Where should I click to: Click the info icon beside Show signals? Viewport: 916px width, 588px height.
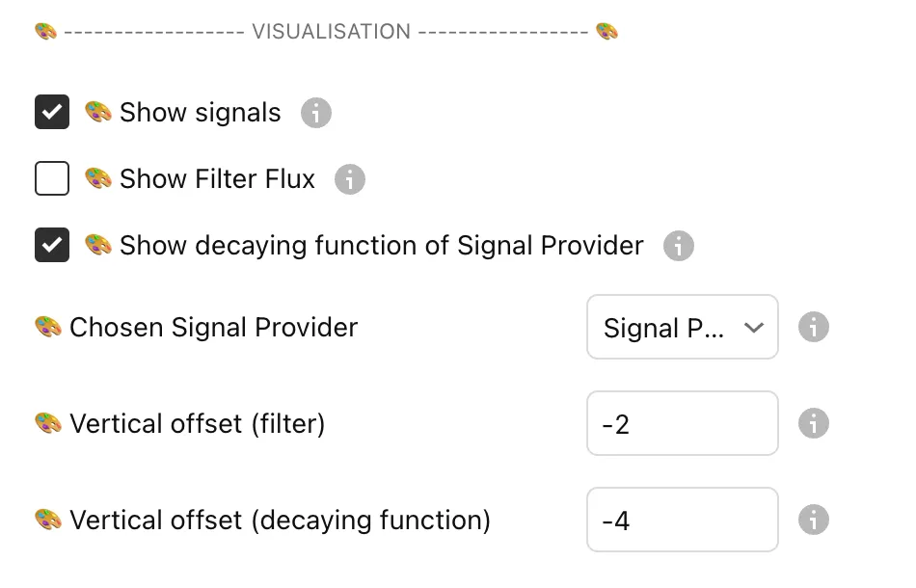[x=315, y=113]
